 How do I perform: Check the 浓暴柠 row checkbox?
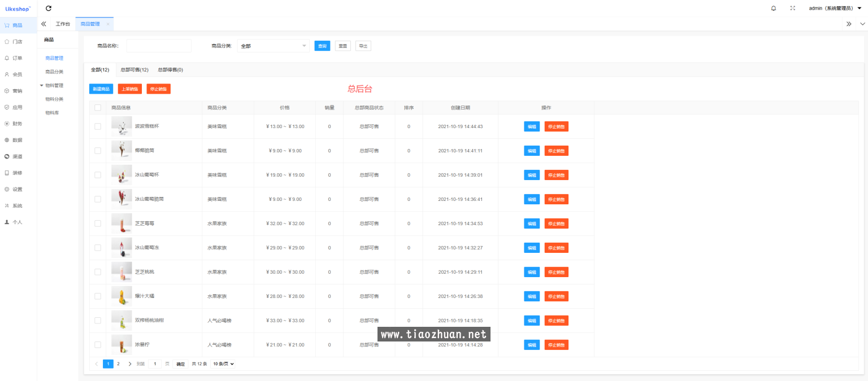click(98, 345)
